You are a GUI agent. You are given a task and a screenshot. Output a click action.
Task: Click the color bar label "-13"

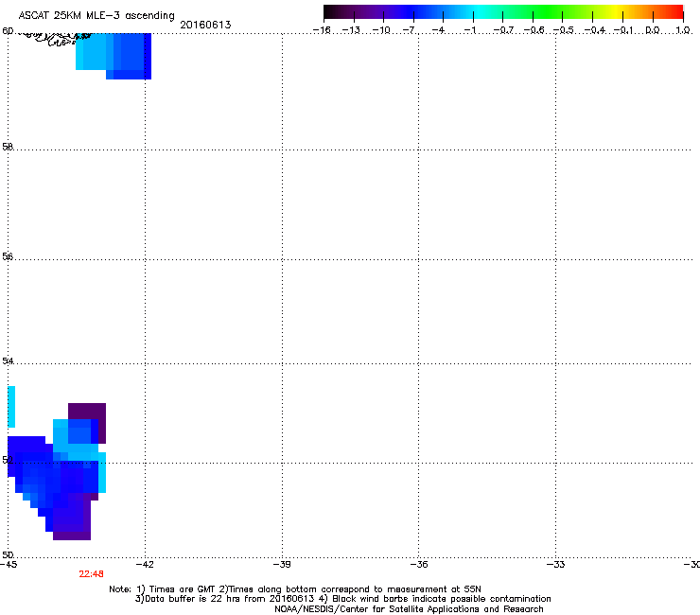351,30
